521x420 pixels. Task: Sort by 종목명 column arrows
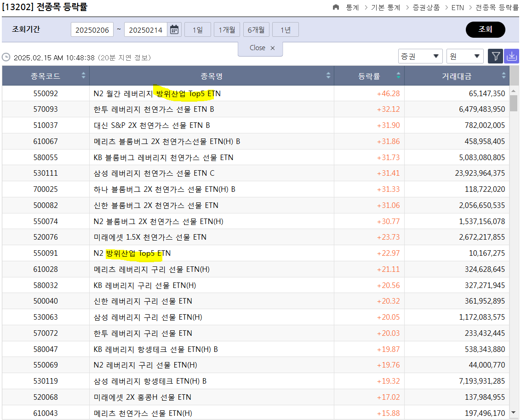[328, 76]
